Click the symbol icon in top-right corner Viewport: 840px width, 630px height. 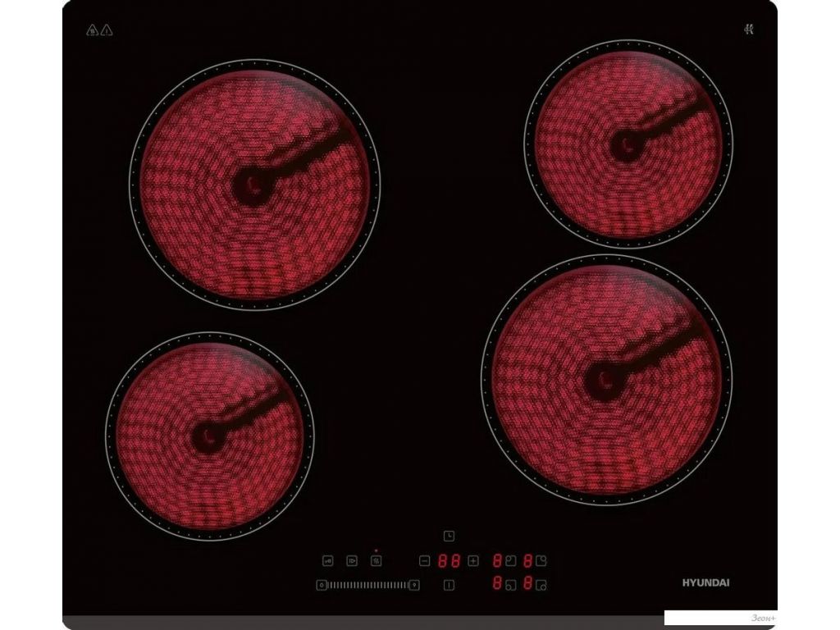click(748, 30)
